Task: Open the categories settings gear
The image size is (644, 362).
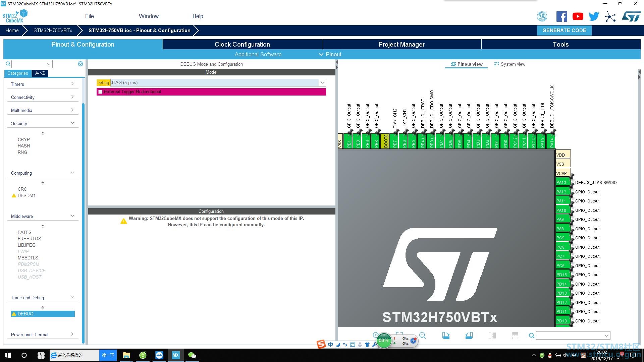Action: pos(80,64)
